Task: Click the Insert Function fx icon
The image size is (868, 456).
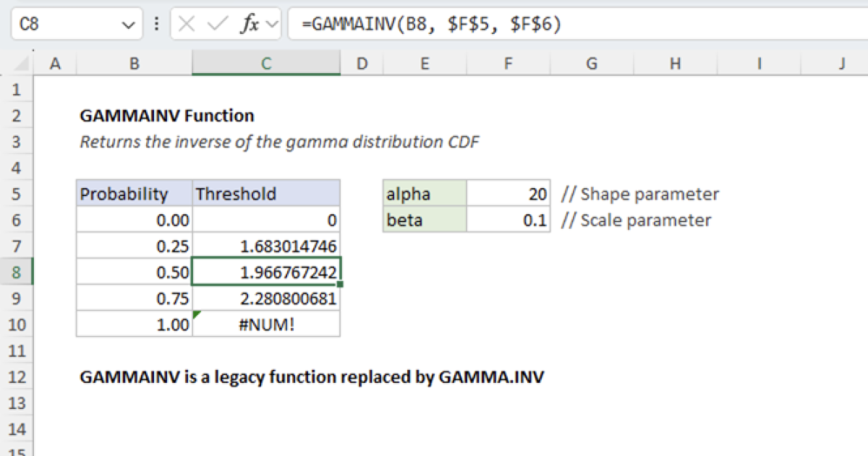Action: pos(250,24)
